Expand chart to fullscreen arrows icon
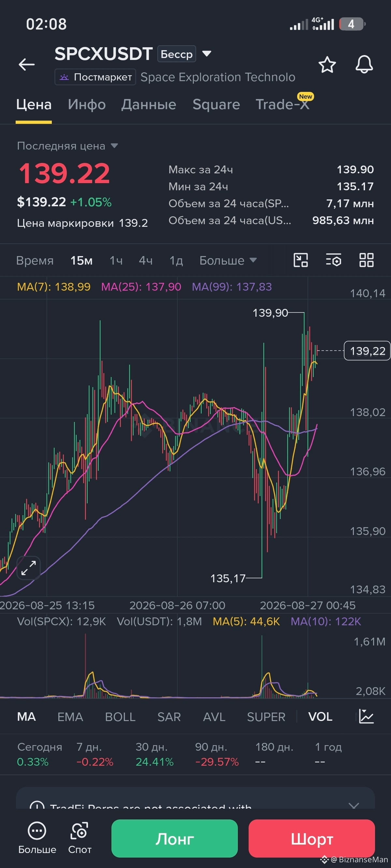 (x=29, y=568)
